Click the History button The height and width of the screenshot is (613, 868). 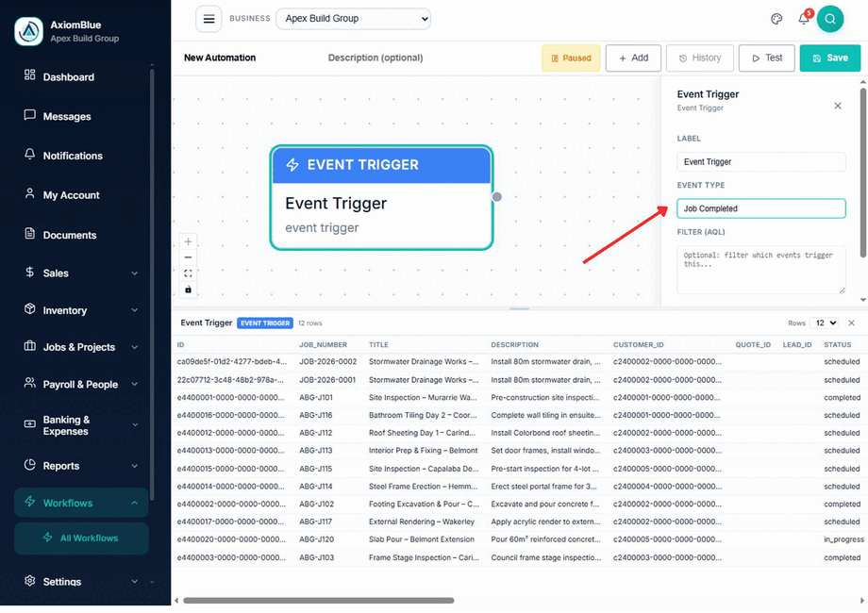point(700,58)
